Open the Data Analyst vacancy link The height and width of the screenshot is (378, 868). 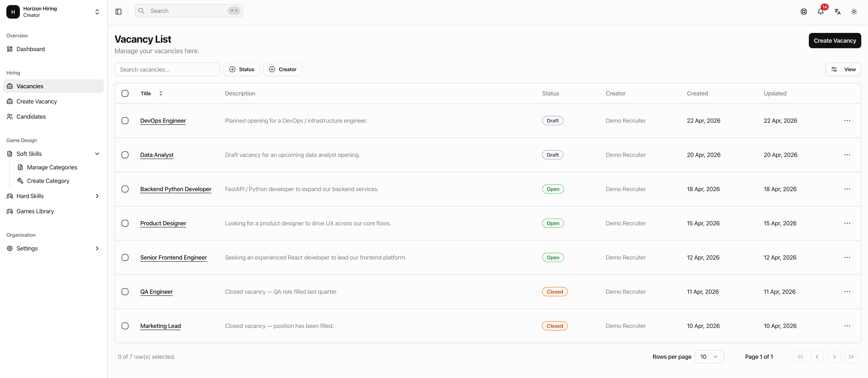(x=157, y=155)
